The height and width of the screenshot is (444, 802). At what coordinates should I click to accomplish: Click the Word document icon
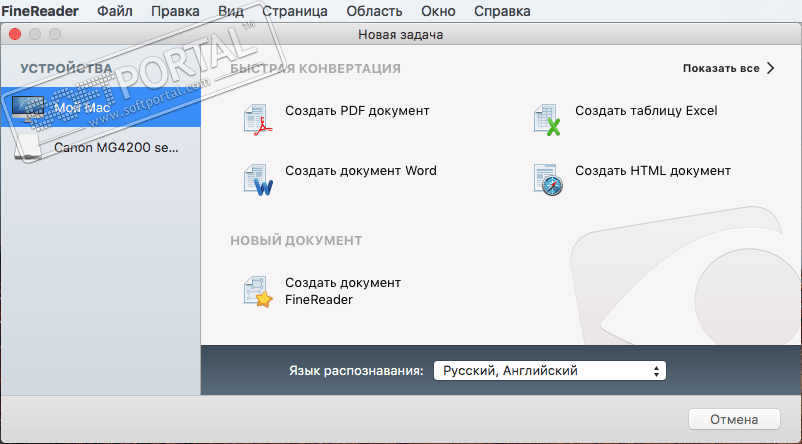258,180
